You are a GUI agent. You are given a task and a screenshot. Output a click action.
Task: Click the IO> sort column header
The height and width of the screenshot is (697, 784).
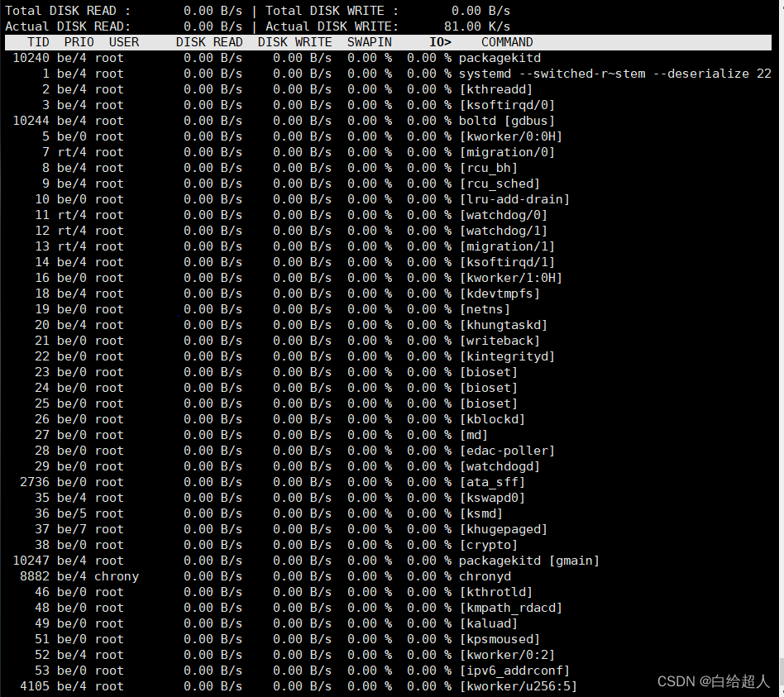point(440,42)
